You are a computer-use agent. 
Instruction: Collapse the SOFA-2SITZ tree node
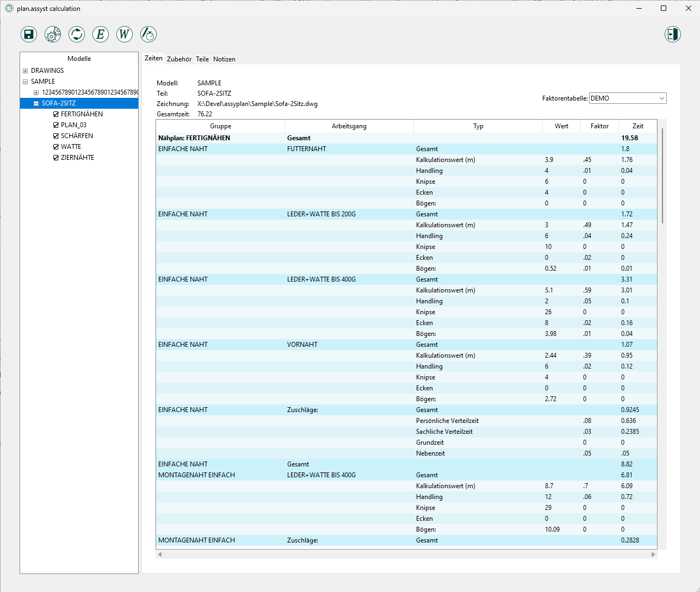tap(36, 103)
